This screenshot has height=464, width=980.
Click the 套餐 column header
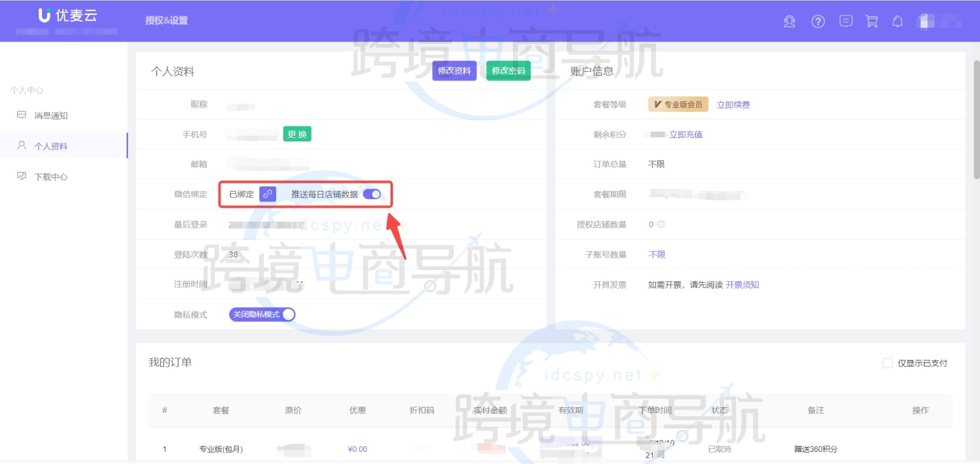[x=221, y=410]
